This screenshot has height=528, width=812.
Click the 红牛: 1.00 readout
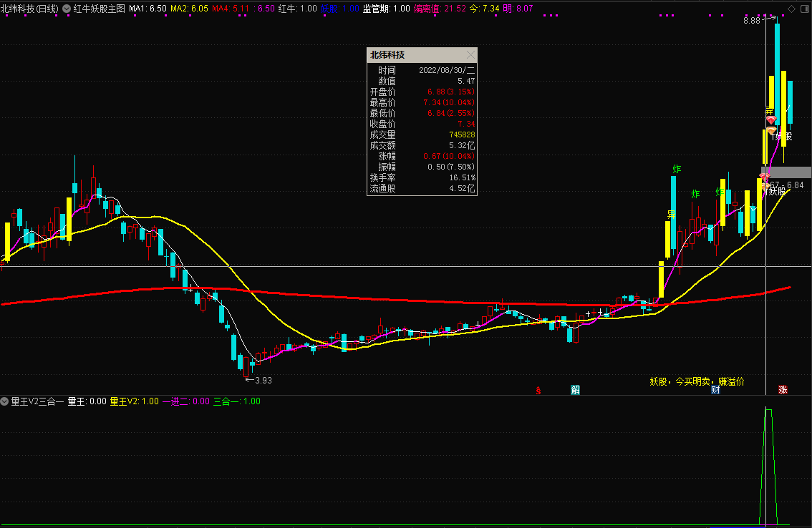pyautogui.click(x=298, y=9)
